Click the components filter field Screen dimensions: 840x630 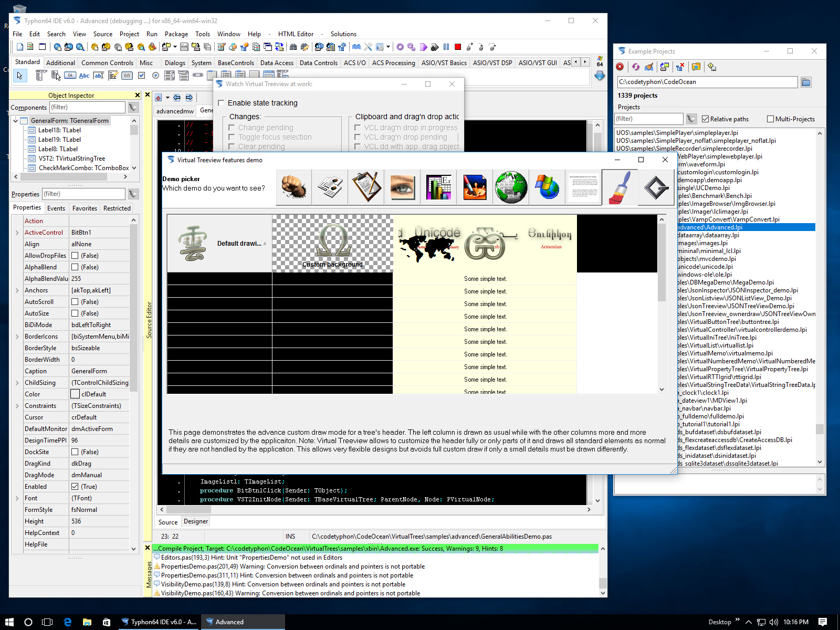point(87,107)
